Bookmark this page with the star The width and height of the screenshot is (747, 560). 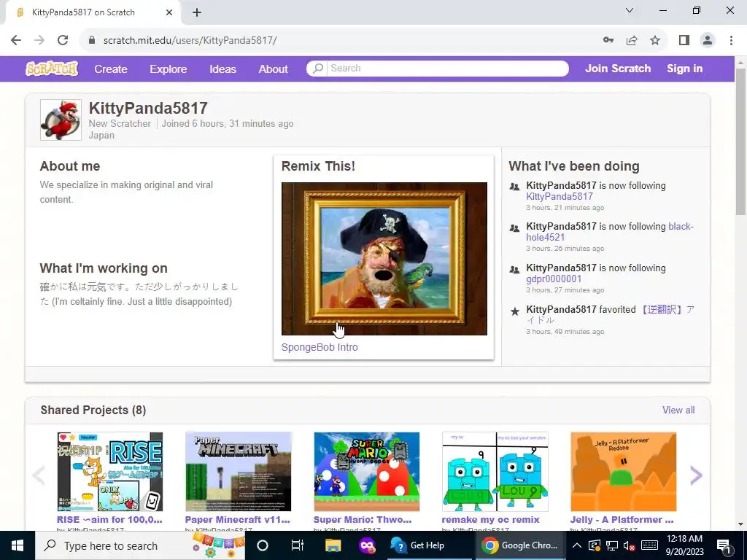(655, 40)
